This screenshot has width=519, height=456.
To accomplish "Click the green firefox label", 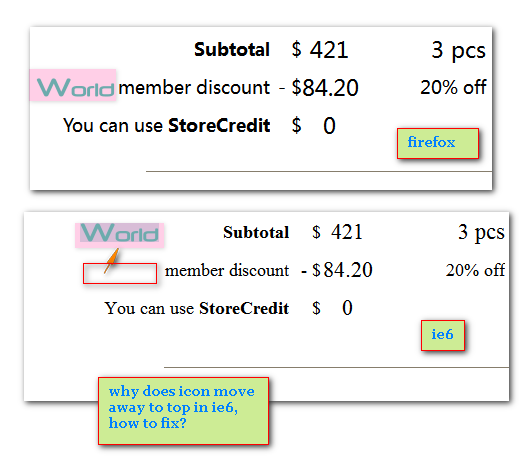I will click(x=438, y=143).
